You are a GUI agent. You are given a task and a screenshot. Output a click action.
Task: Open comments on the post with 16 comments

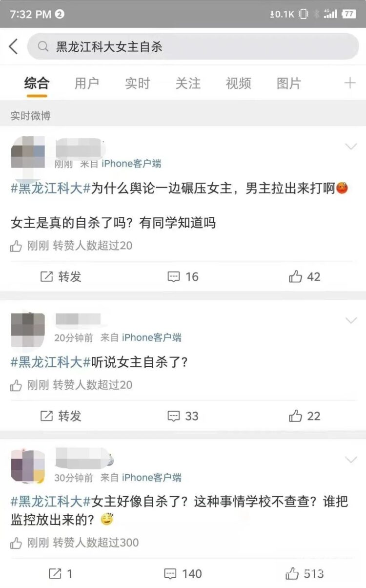click(x=183, y=277)
